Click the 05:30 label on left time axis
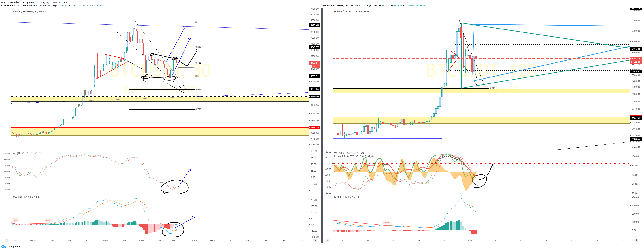The image size is (644, 250). (175, 241)
